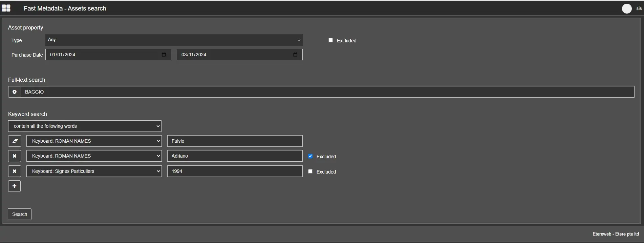Click the user avatar circle
644x243 pixels.
coord(627,8)
